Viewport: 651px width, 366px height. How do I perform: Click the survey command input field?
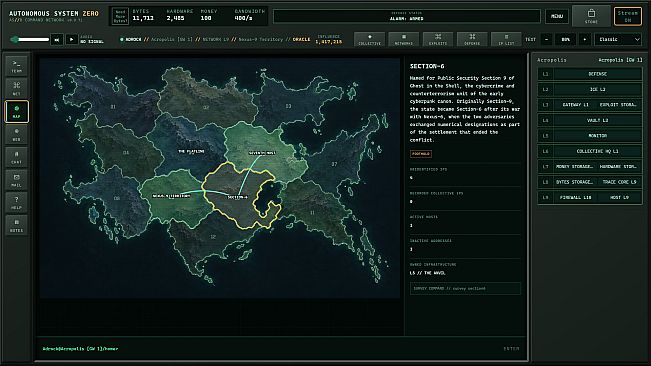(465, 288)
